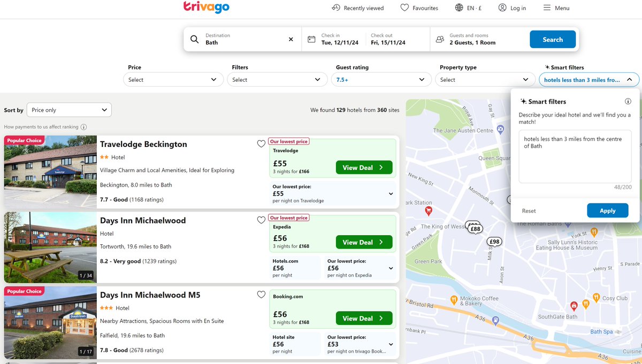Click Cosy Club map pin
The width and height of the screenshot is (642, 364).
tap(596, 297)
